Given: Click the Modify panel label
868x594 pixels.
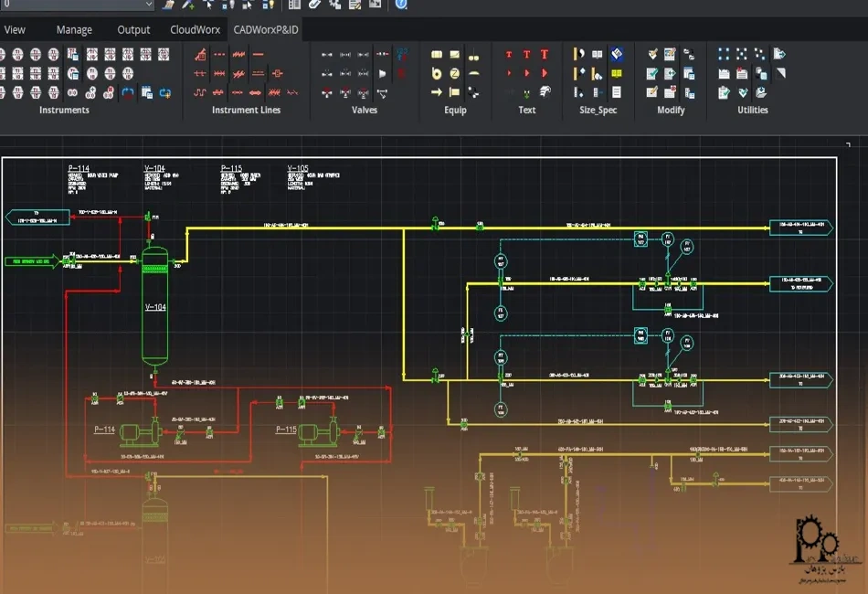Looking at the screenshot, I should coord(671,111).
